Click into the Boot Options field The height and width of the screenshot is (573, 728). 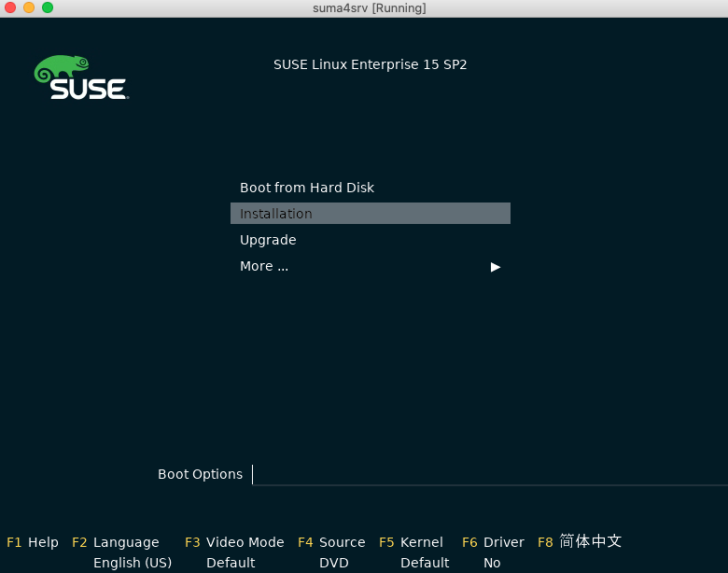pyautogui.click(x=490, y=475)
